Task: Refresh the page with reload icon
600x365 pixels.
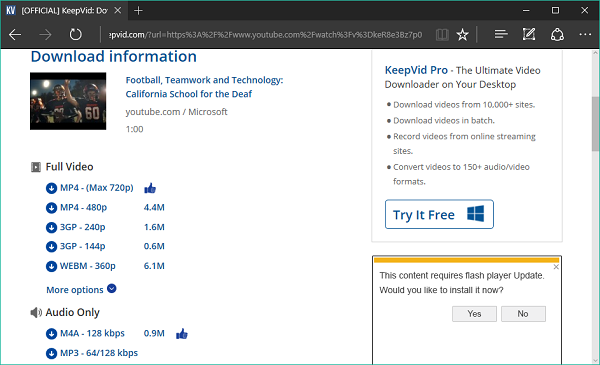Action: pyautogui.click(x=75, y=34)
